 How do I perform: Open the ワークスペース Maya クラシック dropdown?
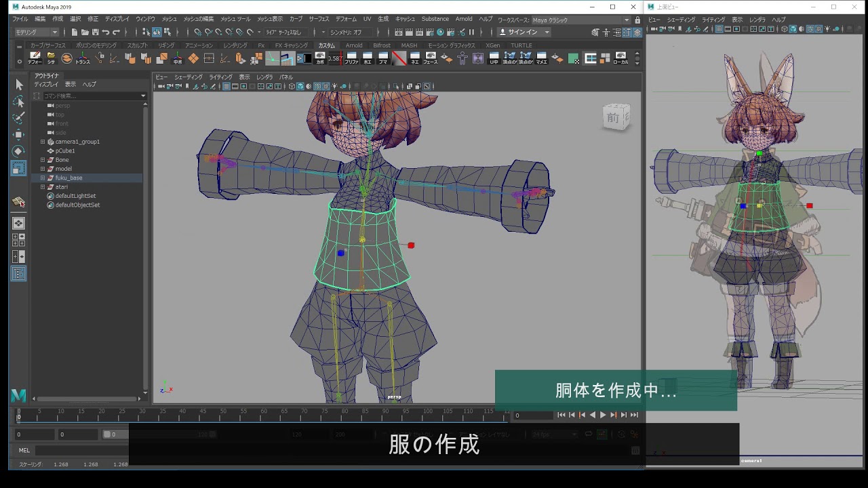[x=581, y=20]
